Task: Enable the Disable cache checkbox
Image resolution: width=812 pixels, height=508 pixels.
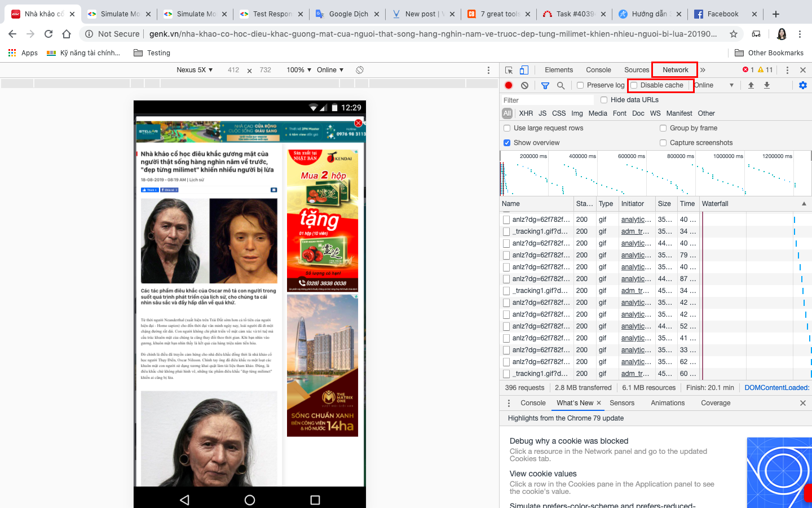Action: pos(634,85)
